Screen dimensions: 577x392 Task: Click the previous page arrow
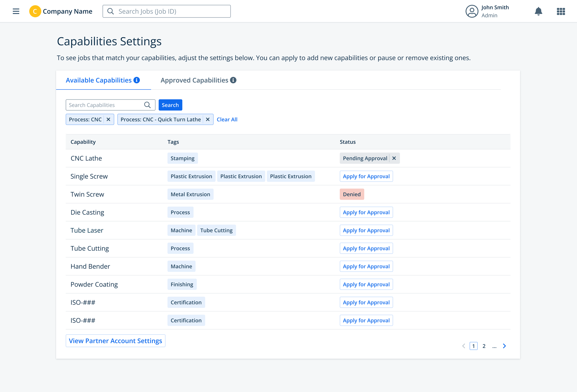463,346
